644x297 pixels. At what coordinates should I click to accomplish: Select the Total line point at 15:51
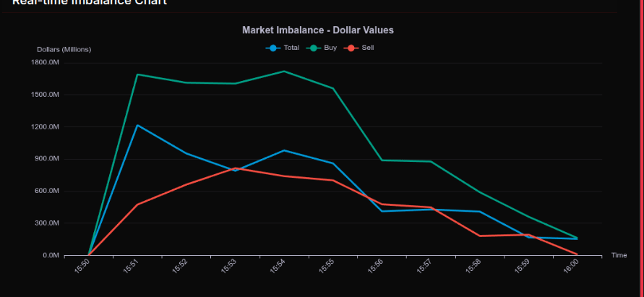click(137, 126)
